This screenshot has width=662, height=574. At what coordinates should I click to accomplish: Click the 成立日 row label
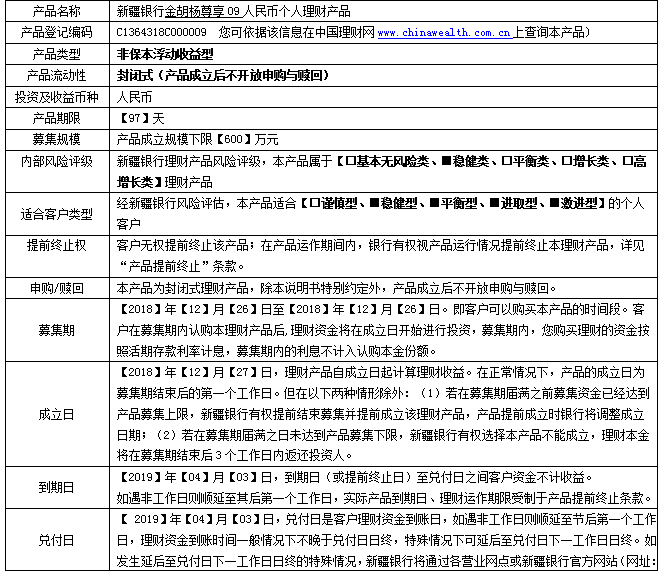[x=57, y=414]
